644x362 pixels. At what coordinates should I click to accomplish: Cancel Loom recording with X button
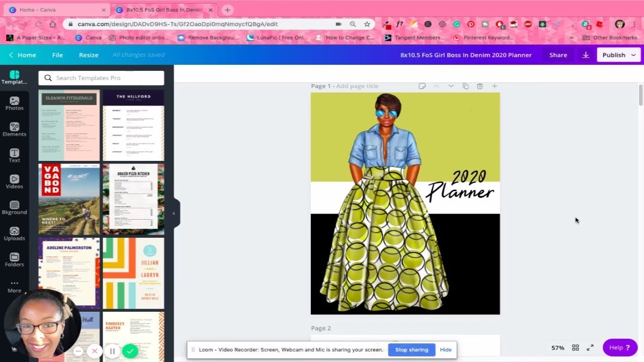click(94, 351)
